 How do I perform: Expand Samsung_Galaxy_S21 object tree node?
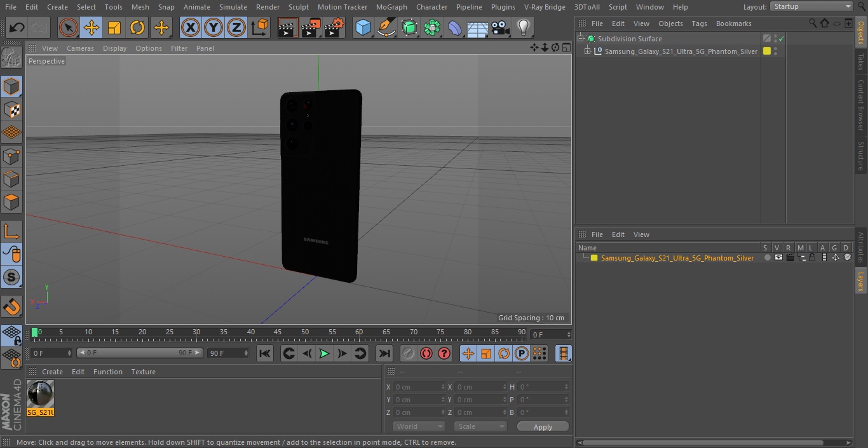click(588, 51)
